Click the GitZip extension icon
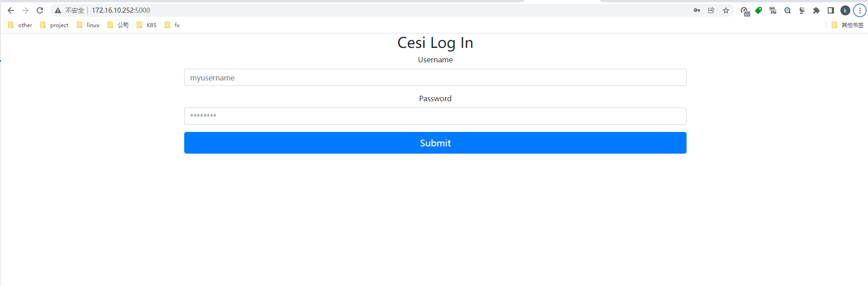The image size is (868, 286). pyautogui.click(x=773, y=10)
